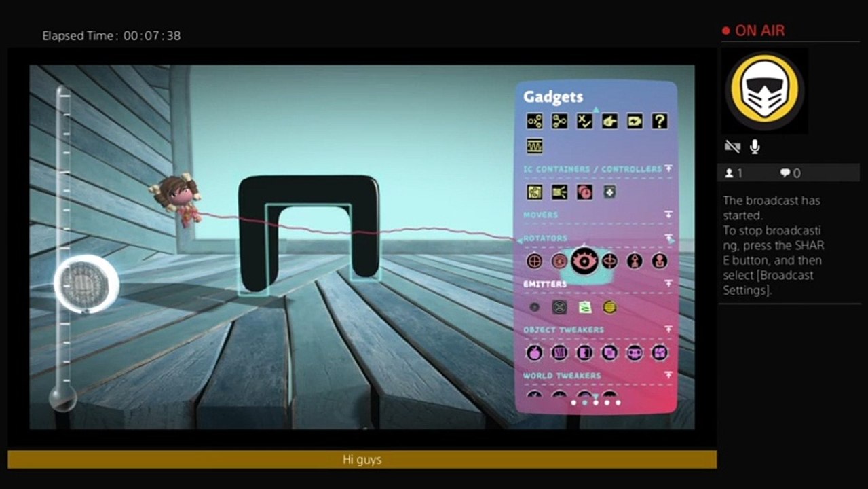868x489 pixels.
Task: Choose the question mark gadget icon
Action: pyautogui.click(x=660, y=122)
